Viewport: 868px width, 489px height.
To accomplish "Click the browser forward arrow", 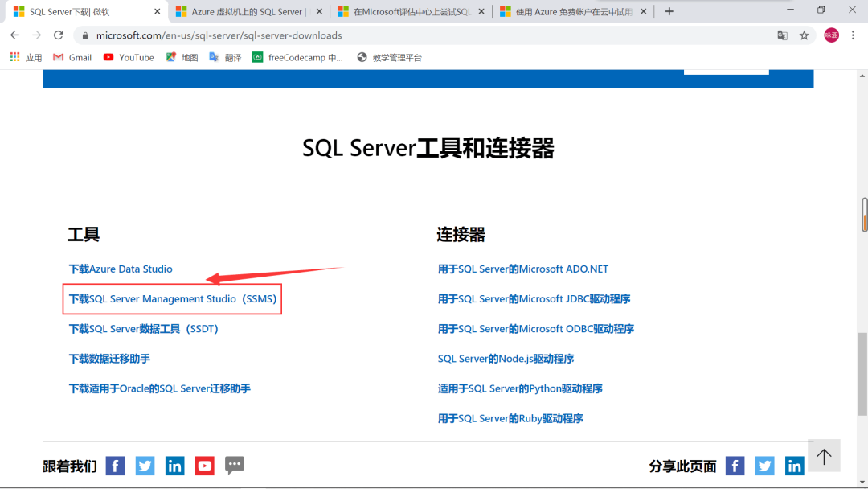I will pyautogui.click(x=36, y=35).
